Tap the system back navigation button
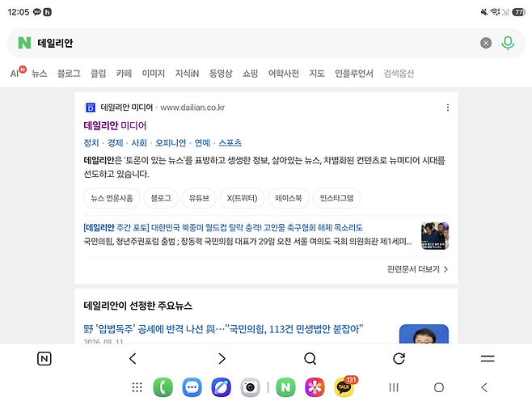The width and height of the screenshot is (532, 401). tap(484, 387)
